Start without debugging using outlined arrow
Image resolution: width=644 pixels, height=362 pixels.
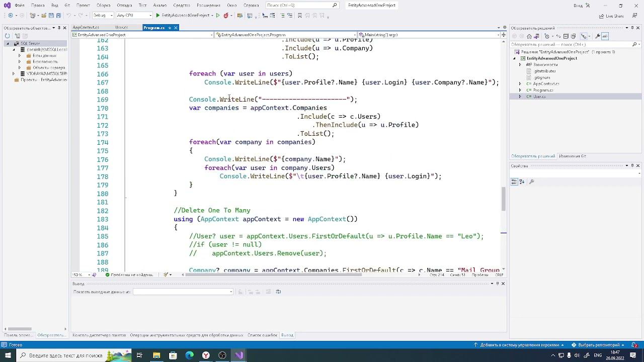(217, 16)
